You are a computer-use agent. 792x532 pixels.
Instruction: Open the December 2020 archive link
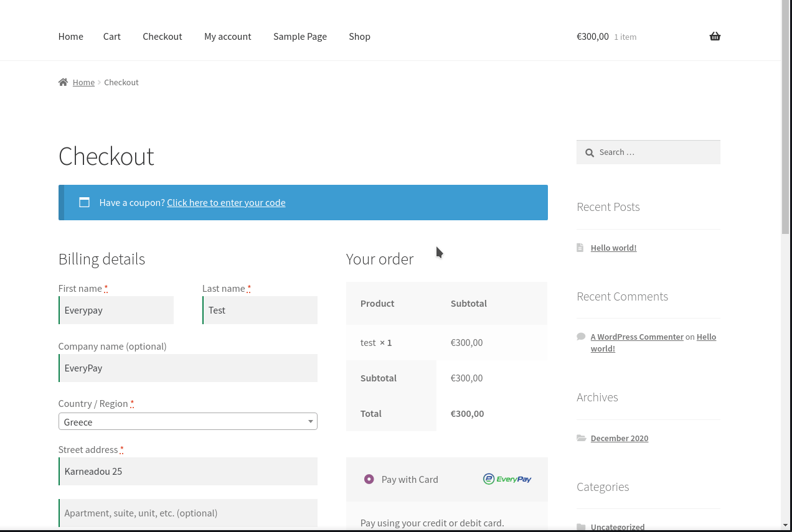[x=620, y=438]
